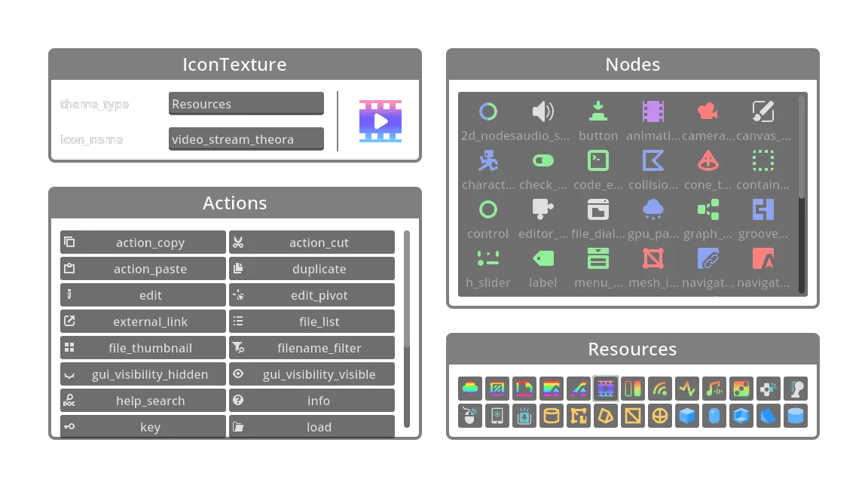Select the canvas node paintbrush icon
Image resolution: width=868 pixels, height=488 pixels.
(763, 111)
